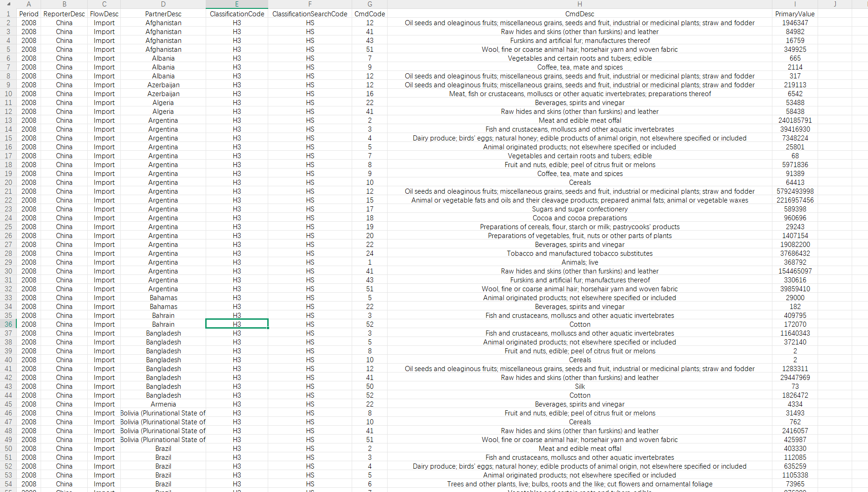Click the Armenia partner cell
Image resolution: width=868 pixels, height=492 pixels.
pyautogui.click(x=163, y=404)
